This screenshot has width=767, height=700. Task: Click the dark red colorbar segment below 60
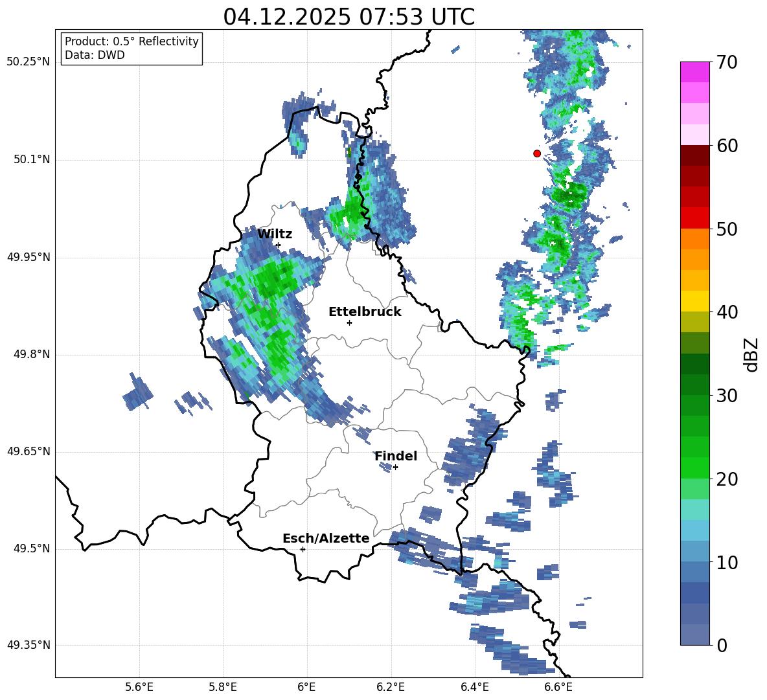click(x=694, y=155)
